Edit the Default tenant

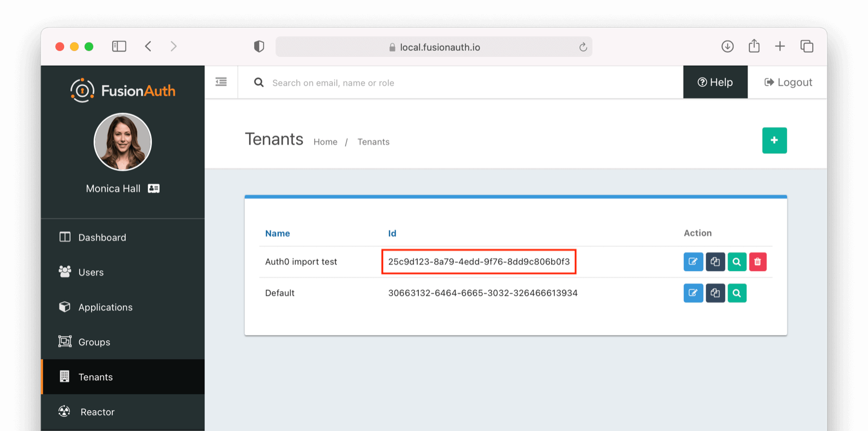point(693,293)
